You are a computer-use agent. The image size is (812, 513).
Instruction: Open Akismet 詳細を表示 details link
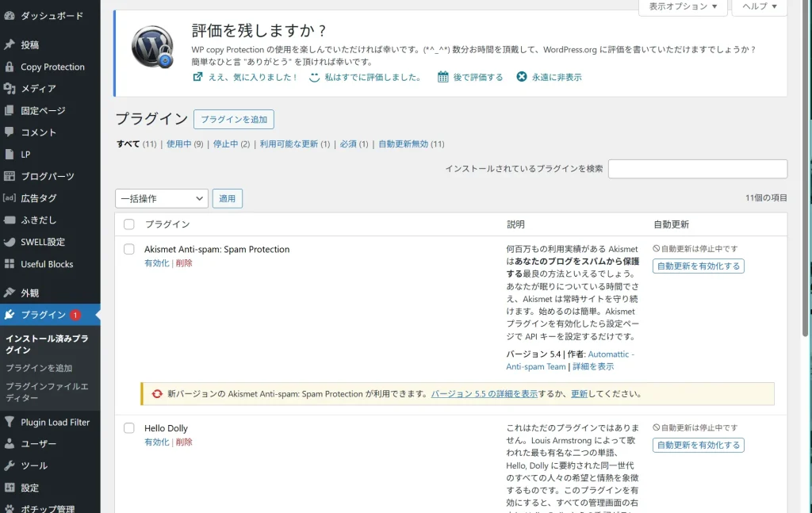point(593,366)
